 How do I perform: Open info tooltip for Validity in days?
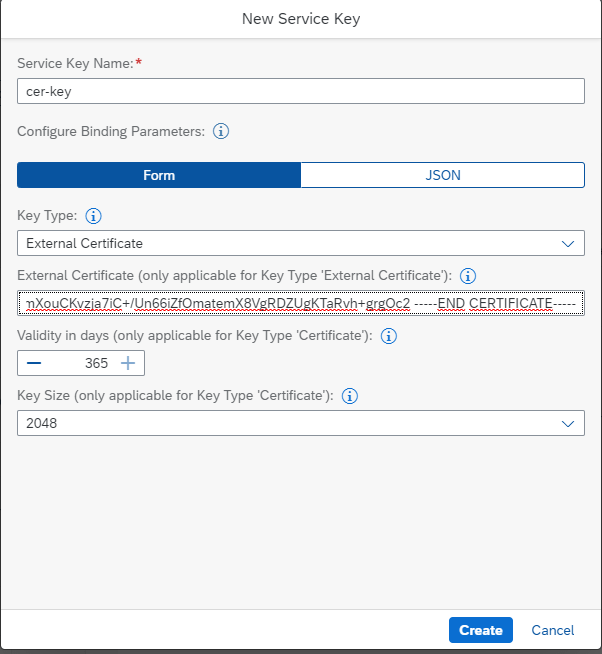(x=390, y=336)
